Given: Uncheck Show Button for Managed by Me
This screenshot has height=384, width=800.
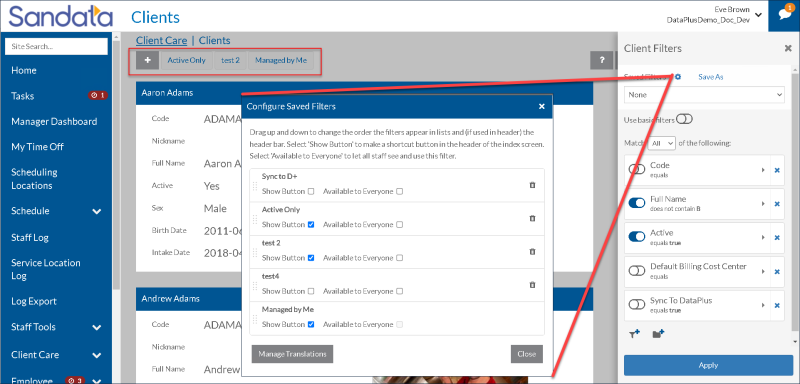Looking at the screenshot, I should point(311,324).
